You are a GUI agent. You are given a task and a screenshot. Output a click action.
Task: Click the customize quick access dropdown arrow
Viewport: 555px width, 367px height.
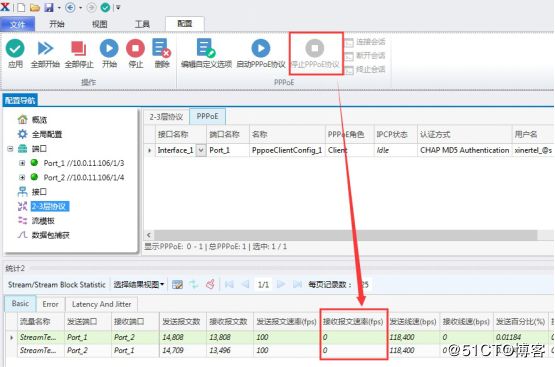pos(118,7)
